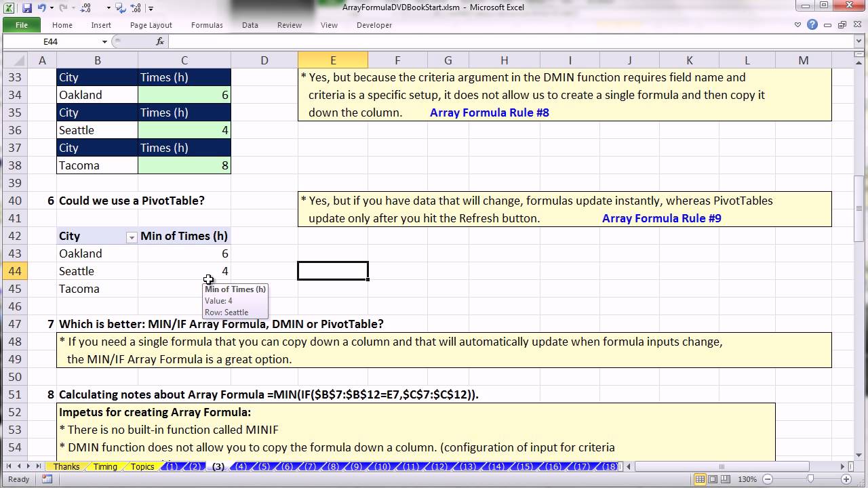
Task: Click the Save icon in Quick Access Toolbar
Action: click(x=27, y=8)
